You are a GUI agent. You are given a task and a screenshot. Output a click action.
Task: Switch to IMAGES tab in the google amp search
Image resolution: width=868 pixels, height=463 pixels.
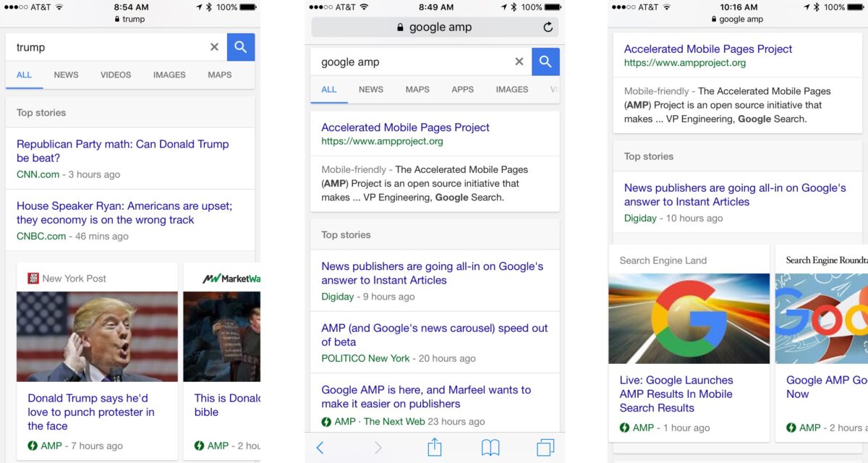512,90
